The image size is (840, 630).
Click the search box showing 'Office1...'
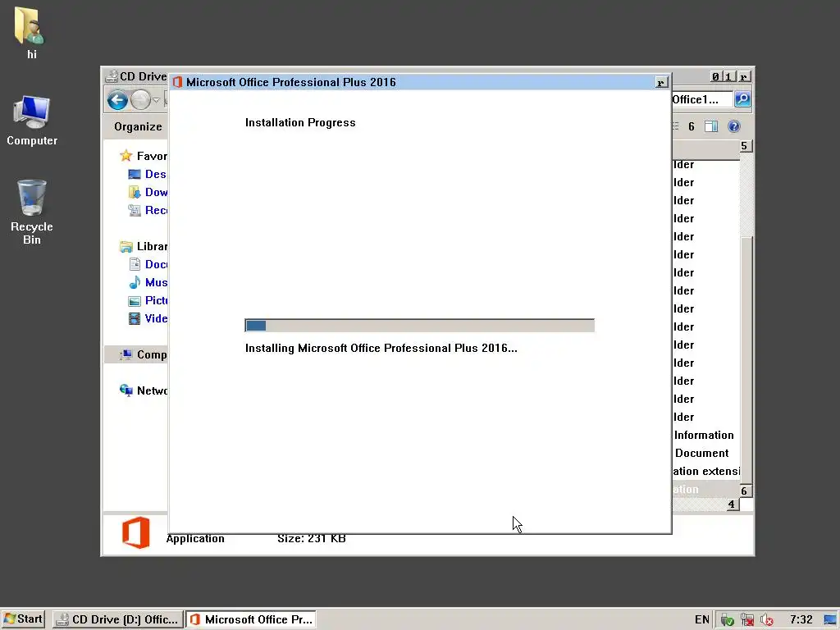(702, 99)
